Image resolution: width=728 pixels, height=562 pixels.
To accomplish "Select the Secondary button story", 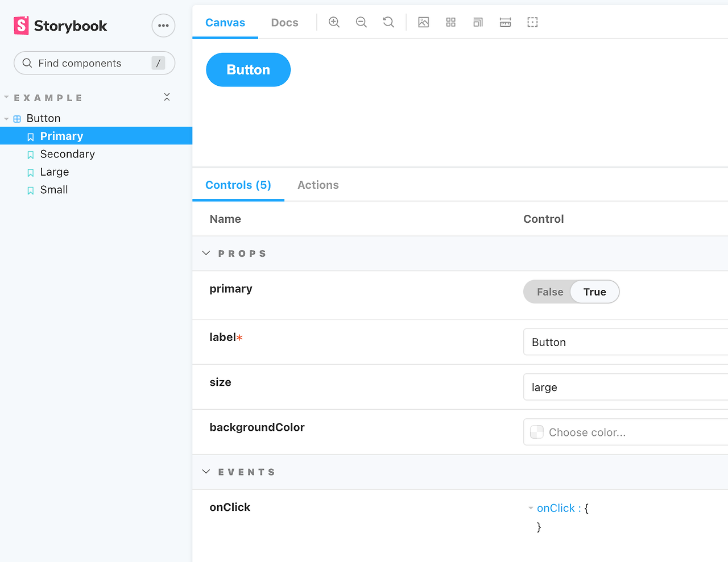I will pyautogui.click(x=67, y=154).
